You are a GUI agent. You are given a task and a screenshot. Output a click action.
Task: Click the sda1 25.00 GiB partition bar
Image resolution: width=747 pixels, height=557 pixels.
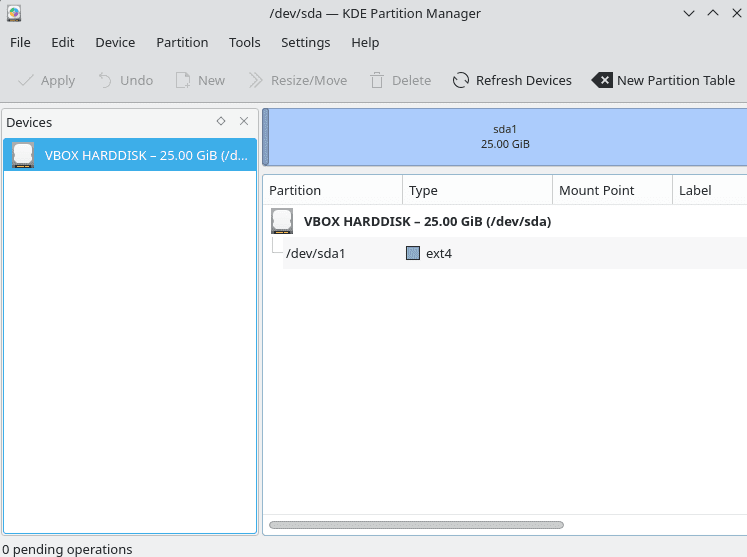505,137
